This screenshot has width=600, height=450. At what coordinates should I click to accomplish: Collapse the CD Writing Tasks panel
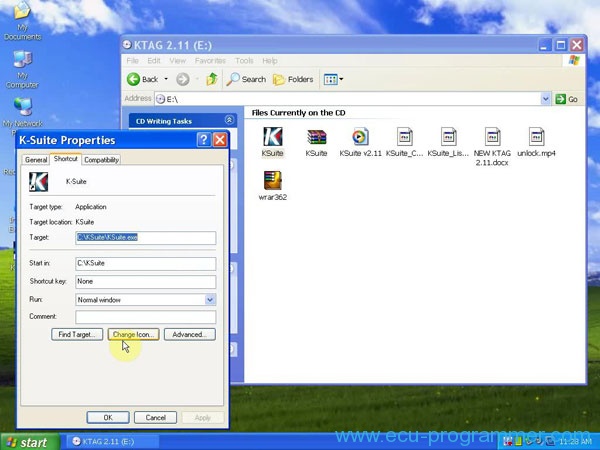[x=229, y=120]
